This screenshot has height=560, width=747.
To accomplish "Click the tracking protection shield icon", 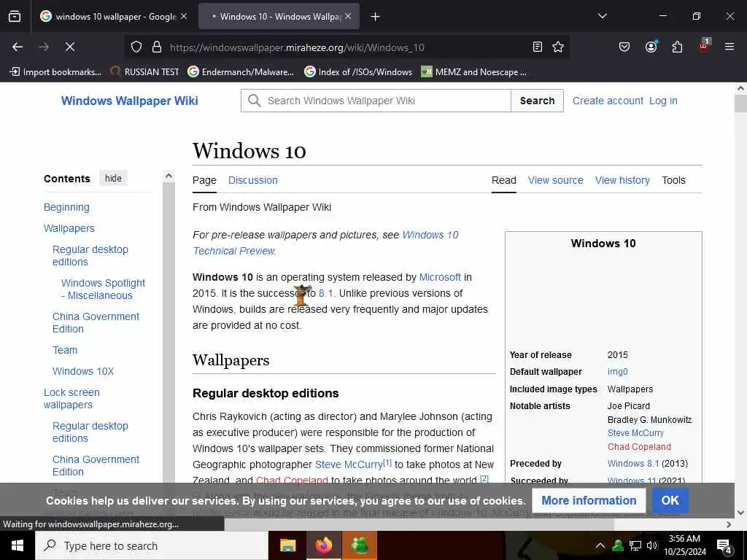I will [136, 47].
